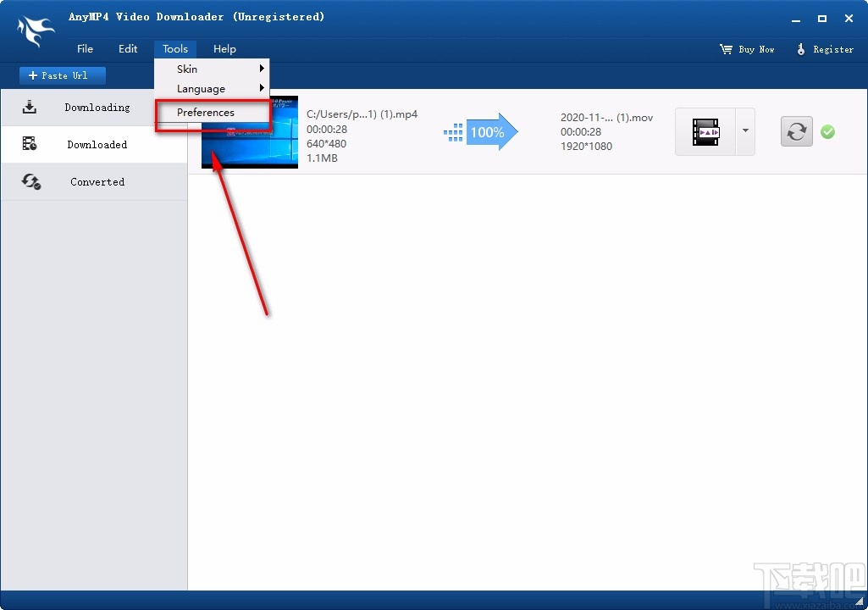Click the source file path C:/Users/p...1) (1).mp4
This screenshot has height=610, width=868.
(x=362, y=114)
